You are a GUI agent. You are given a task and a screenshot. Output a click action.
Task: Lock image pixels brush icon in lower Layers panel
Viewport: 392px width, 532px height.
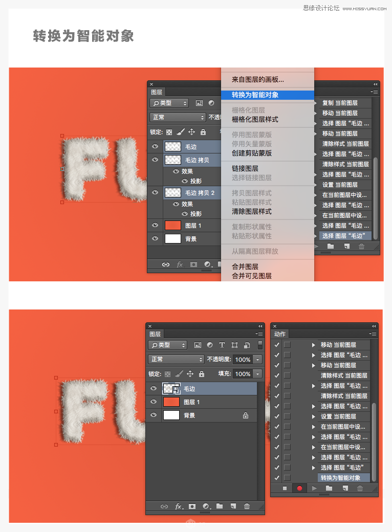(179, 373)
